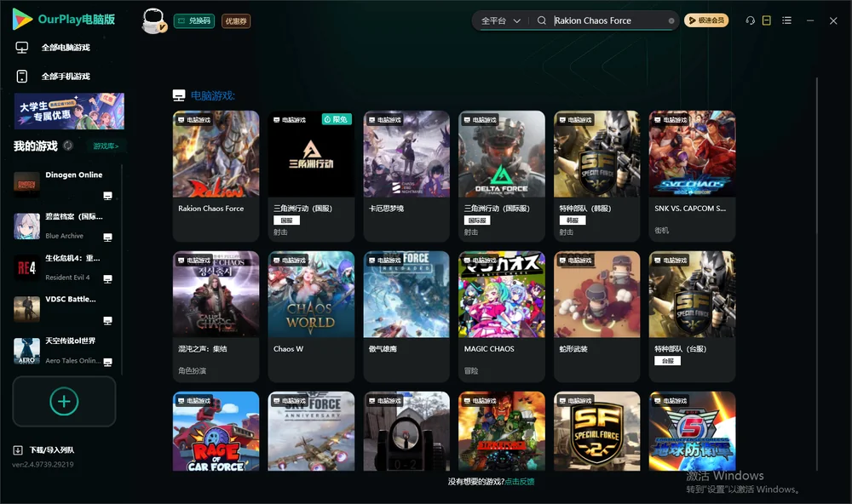Refresh the 我的游戏 list
The height and width of the screenshot is (504, 852).
coord(68,146)
